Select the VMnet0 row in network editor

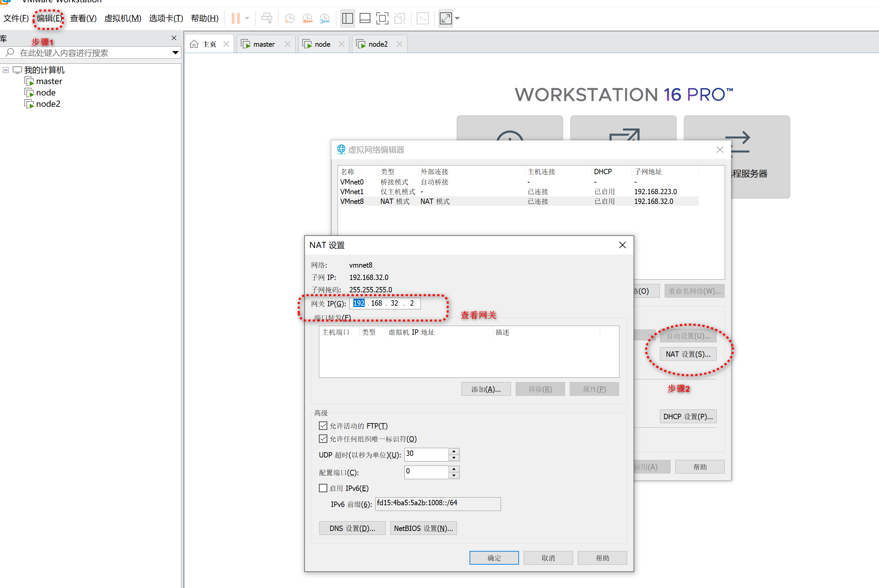coord(519,182)
